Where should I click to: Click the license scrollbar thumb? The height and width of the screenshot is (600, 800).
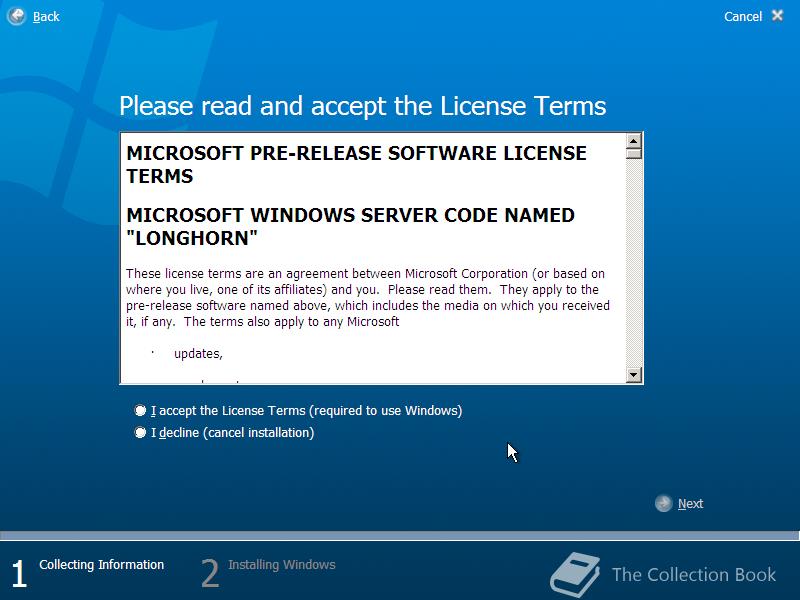pyautogui.click(x=634, y=154)
